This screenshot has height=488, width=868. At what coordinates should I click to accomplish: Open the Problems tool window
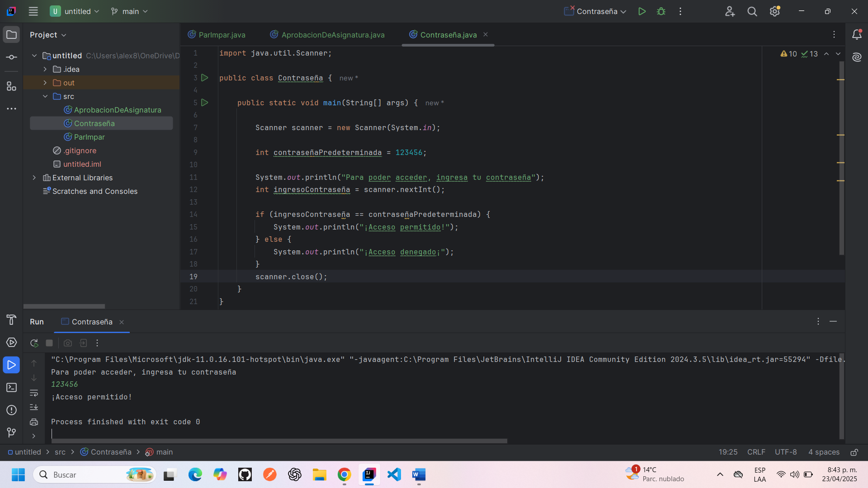pos(11,410)
